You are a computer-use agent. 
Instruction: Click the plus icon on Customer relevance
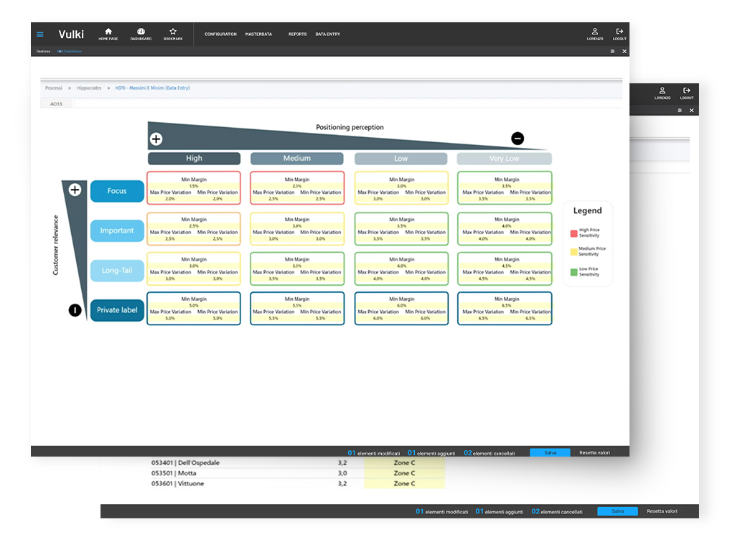(x=75, y=190)
